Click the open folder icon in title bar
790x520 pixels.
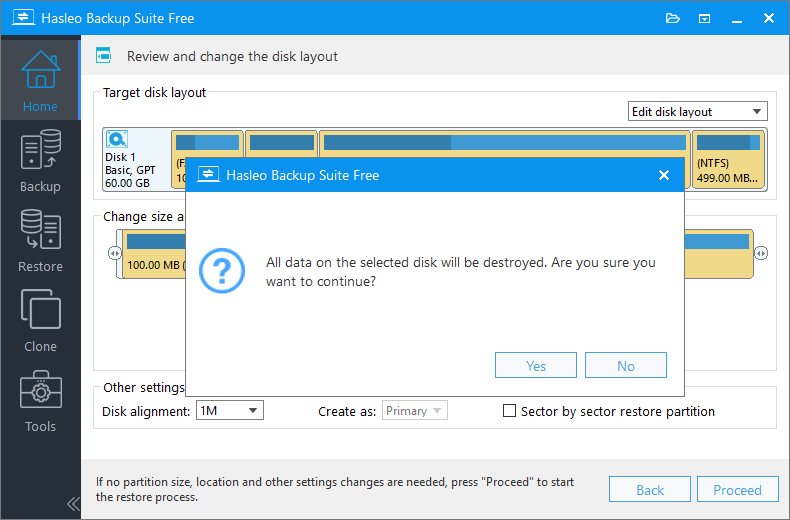(x=672, y=18)
